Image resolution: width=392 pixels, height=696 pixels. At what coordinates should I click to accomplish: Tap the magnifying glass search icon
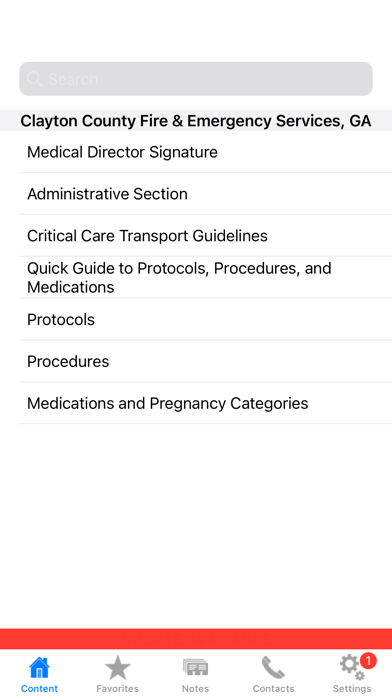[x=34, y=79]
